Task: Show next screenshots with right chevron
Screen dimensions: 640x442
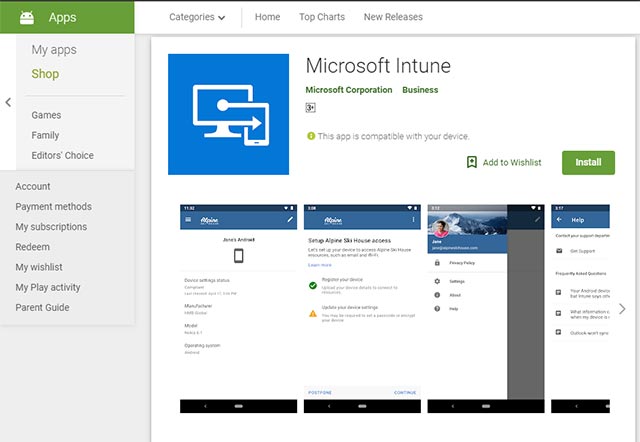Action: click(x=622, y=309)
